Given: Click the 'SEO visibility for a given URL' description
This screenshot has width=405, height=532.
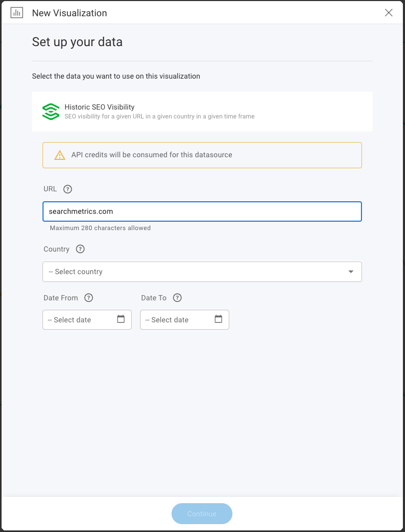Looking at the screenshot, I should click(159, 116).
